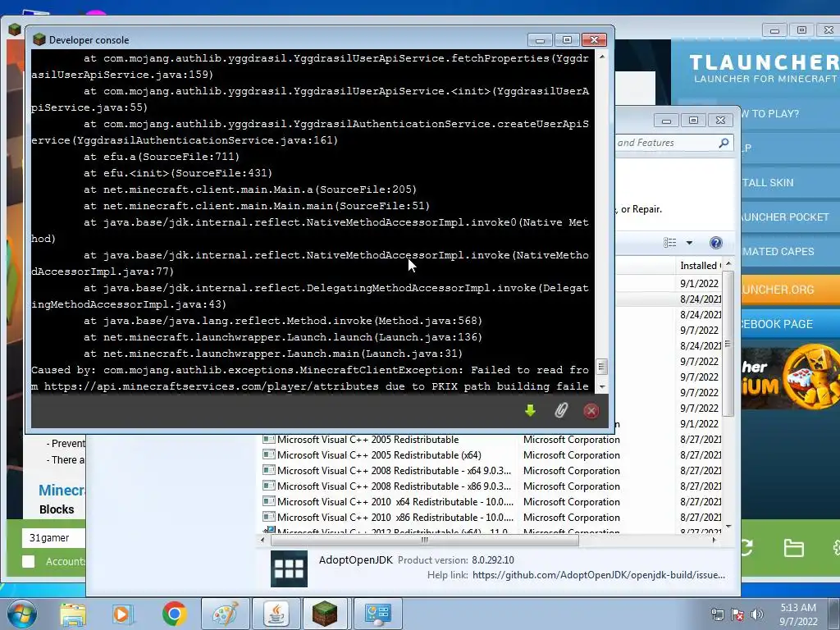Click the 31gamer username field
The height and width of the screenshot is (630, 840).
(x=53, y=537)
